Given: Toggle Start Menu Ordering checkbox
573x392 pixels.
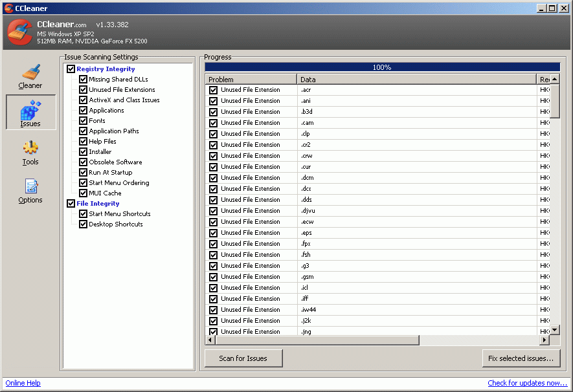Looking at the screenshot, I should click(x=84, y=183).
